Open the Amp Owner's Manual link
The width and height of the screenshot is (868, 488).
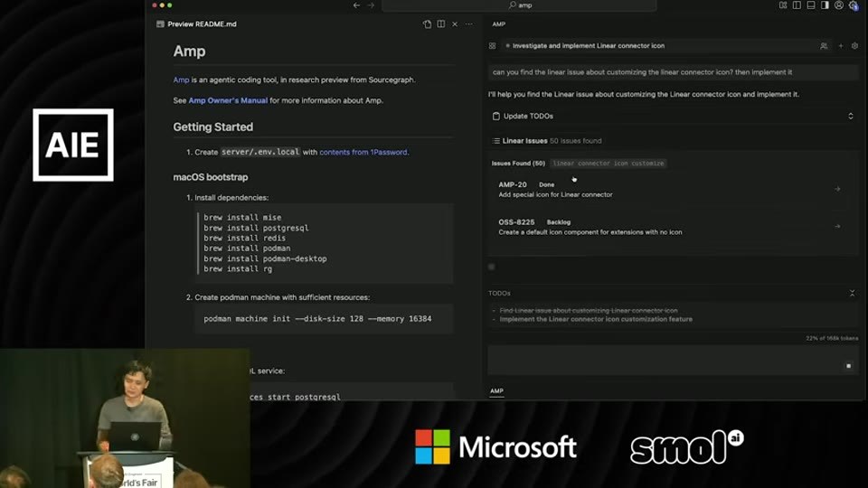228,100
